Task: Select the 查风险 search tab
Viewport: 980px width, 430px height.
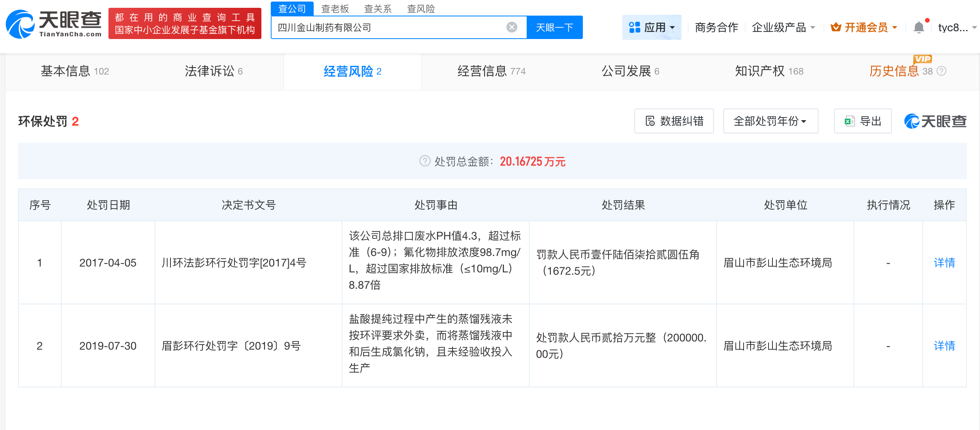Action: point(421,9)
